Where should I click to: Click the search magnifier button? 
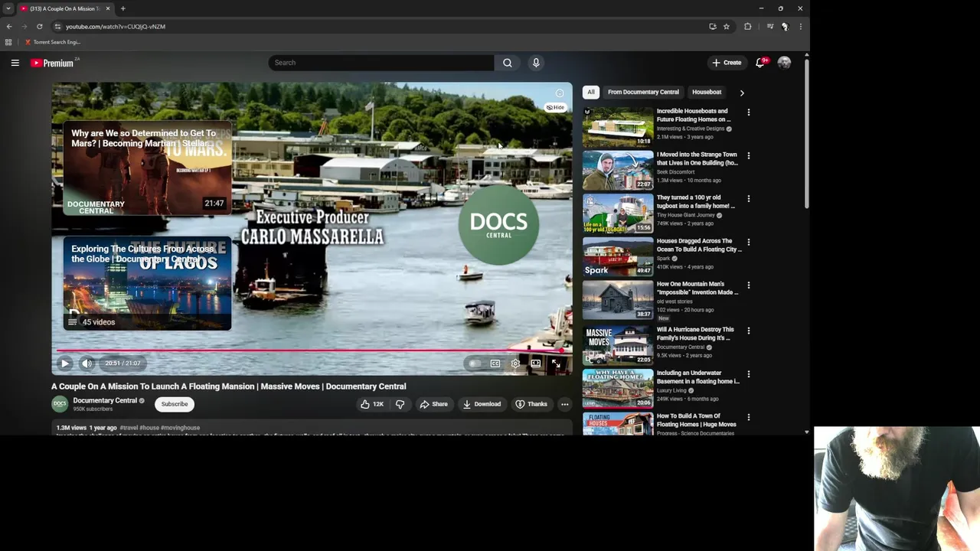tap(507, 63)
